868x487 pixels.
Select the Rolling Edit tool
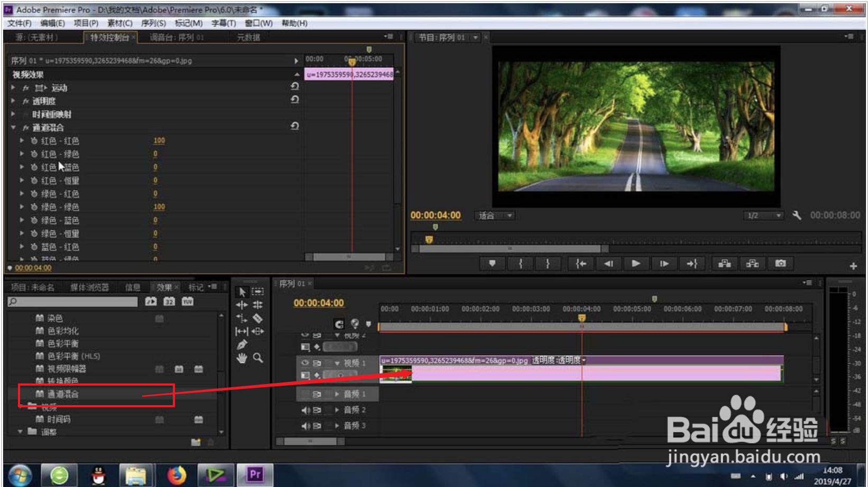coord(258,305)
